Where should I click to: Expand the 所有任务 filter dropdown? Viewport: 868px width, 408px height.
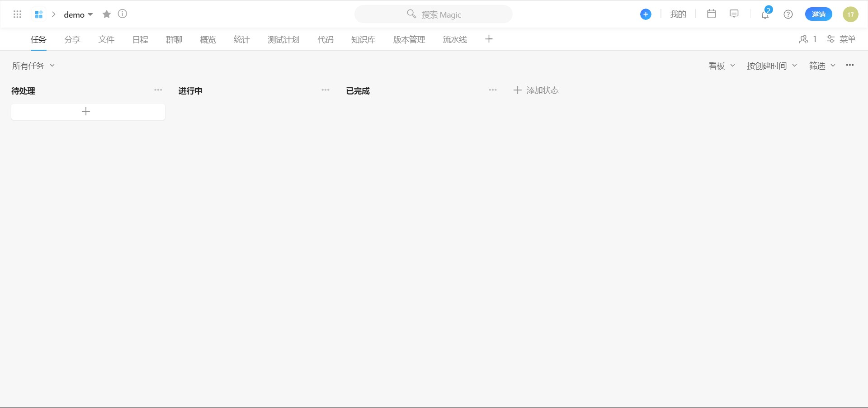(33, 66)
